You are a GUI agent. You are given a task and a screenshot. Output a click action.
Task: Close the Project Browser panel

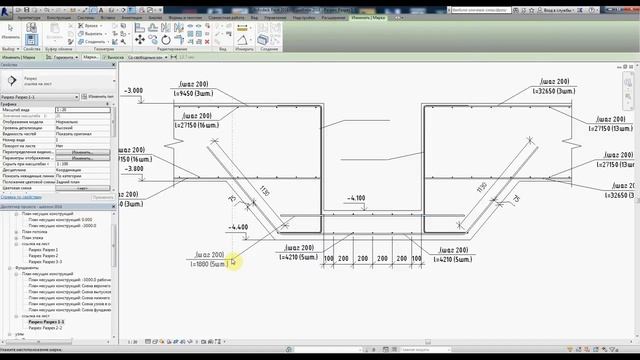[114, 207]
